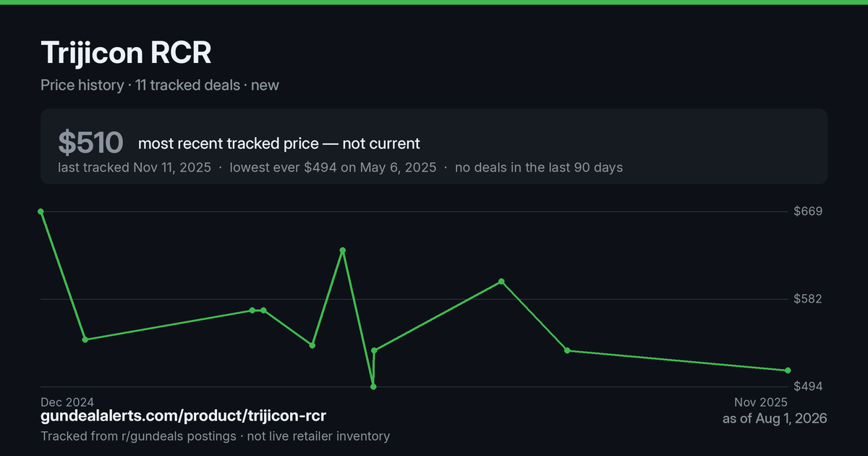Click the last data point at Nov 2025

coord(788,371)
